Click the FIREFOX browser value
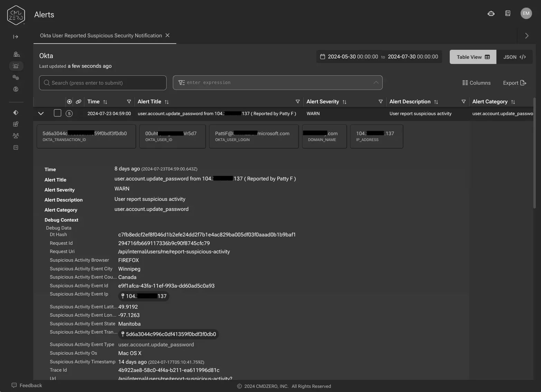The height and width of the screenshot is (392, 541). pyautogui.click(x=129, y=260)
